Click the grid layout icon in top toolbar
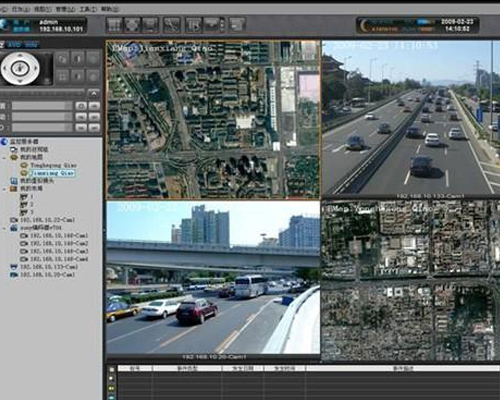 (114, 25)
